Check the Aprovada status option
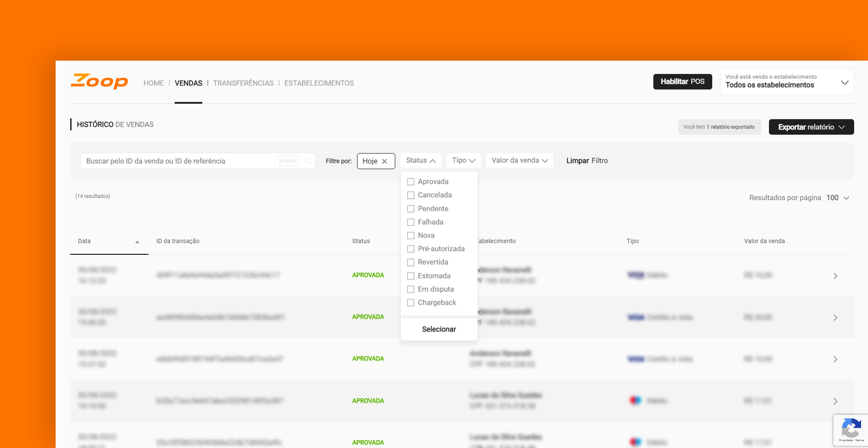The width and height of the screenshot is (868, 448). coord(410,181)
